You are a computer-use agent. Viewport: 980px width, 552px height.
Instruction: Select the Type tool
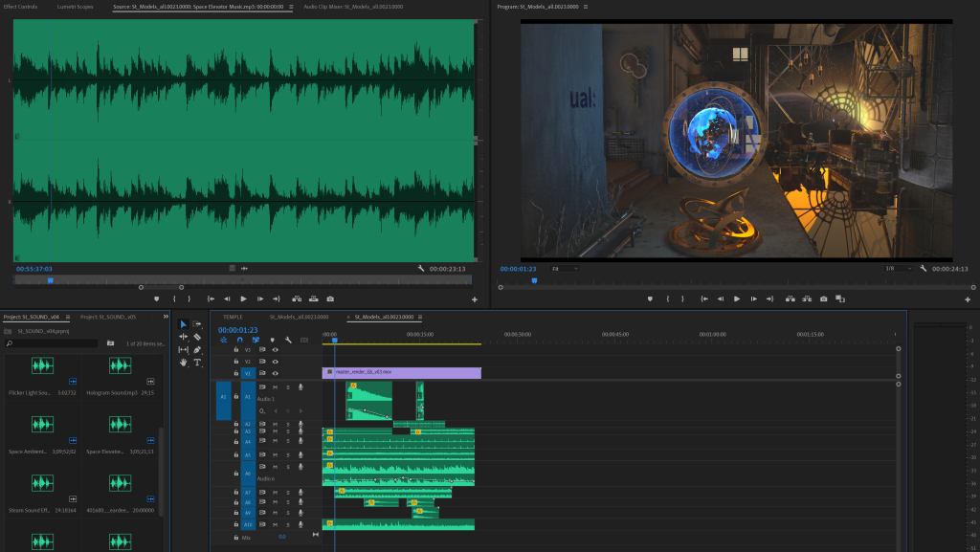pyautogui.click(x=197, y=363)
